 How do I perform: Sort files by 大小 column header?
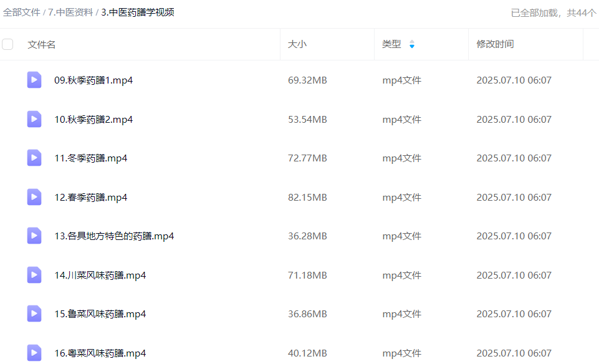(297, 44)
